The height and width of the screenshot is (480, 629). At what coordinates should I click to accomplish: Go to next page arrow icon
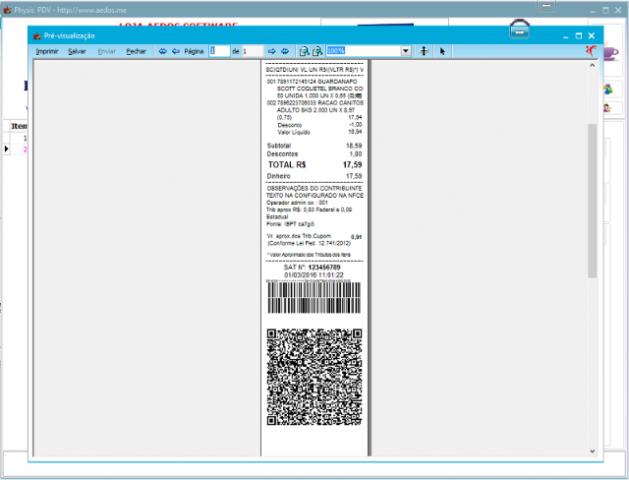[272, 51]
